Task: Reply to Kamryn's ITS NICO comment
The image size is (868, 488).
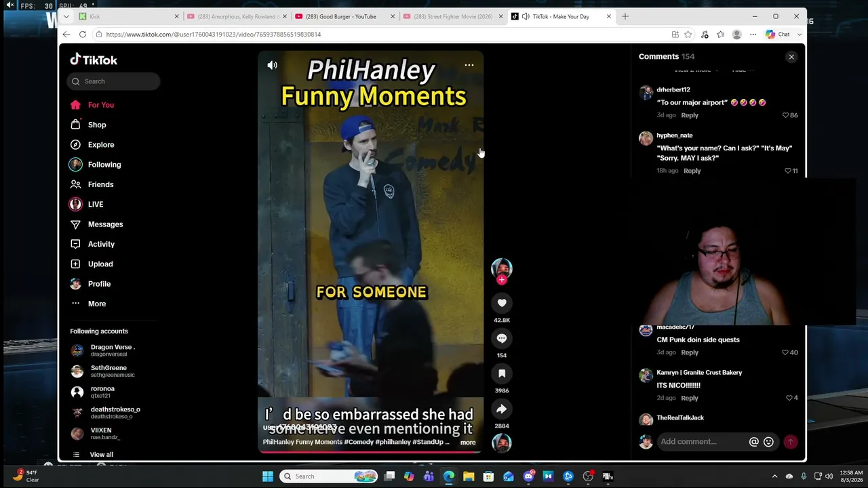Action: click(x=690, y=398)
